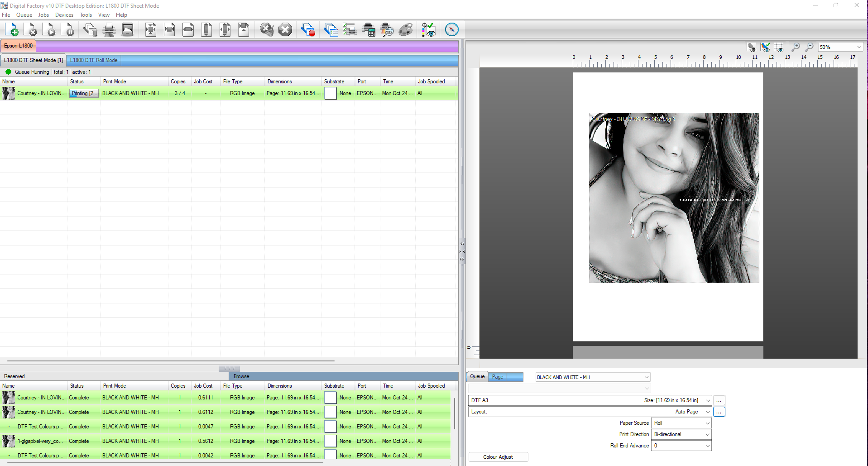Viewport: 868px width, 466px height.
Task: Click the zoom out magnifier icon
Action: tap(809, 47)
